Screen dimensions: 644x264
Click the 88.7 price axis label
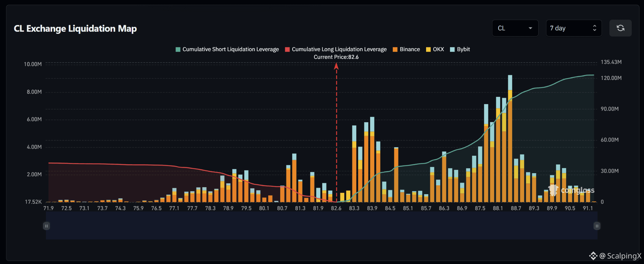516,208
